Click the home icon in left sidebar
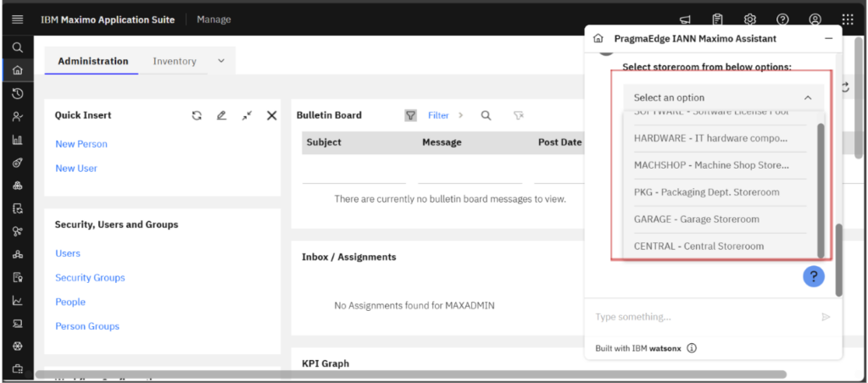 pos(17,70)
